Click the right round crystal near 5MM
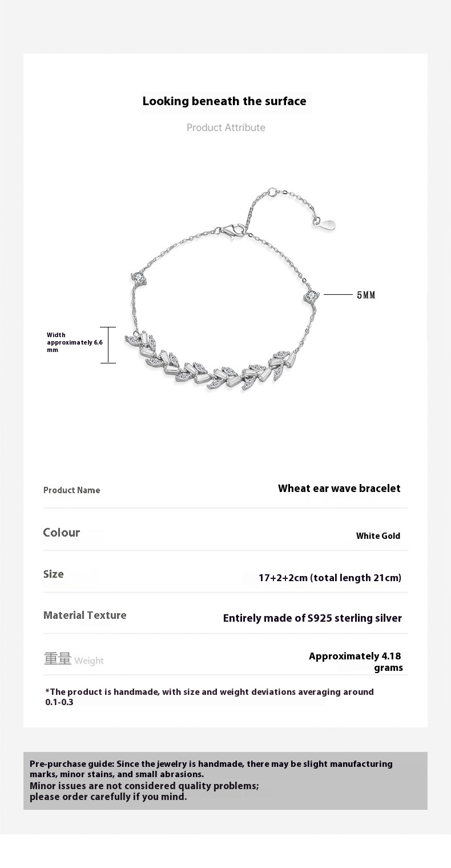The width and height of the screenshot is (451, 868). click(x=311, y=295)
